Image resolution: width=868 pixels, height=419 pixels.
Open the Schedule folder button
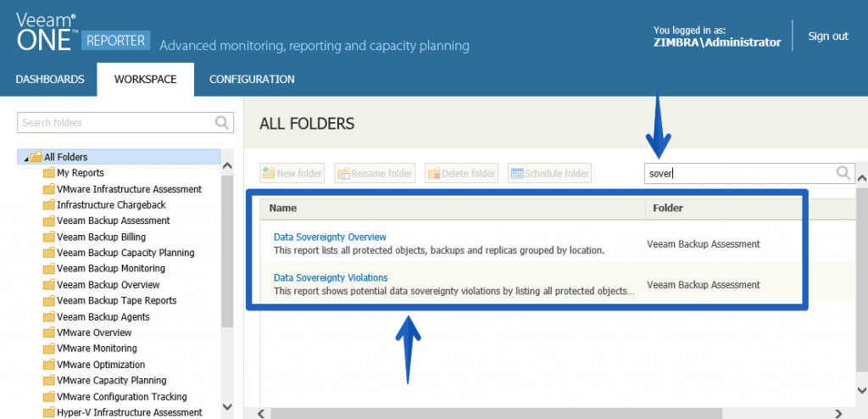pos(549,174)
